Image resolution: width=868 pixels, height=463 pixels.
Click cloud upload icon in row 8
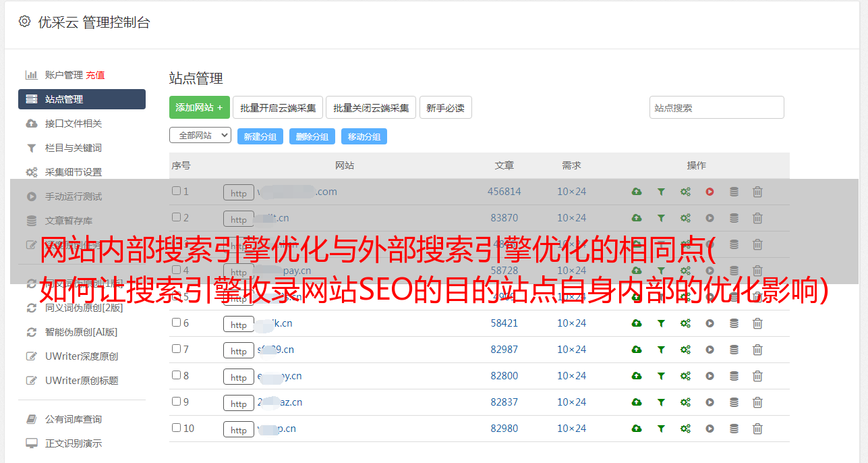point(637,376)
